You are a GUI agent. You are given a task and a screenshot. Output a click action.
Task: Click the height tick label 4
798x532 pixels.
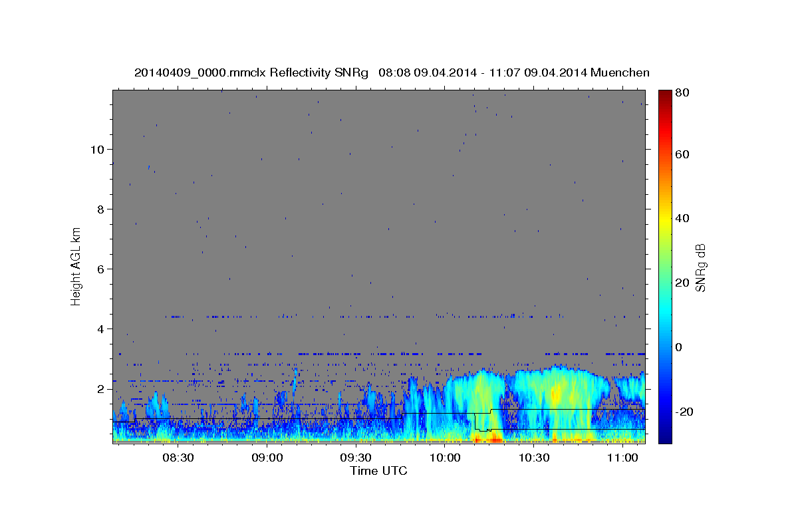coord(100,329)
